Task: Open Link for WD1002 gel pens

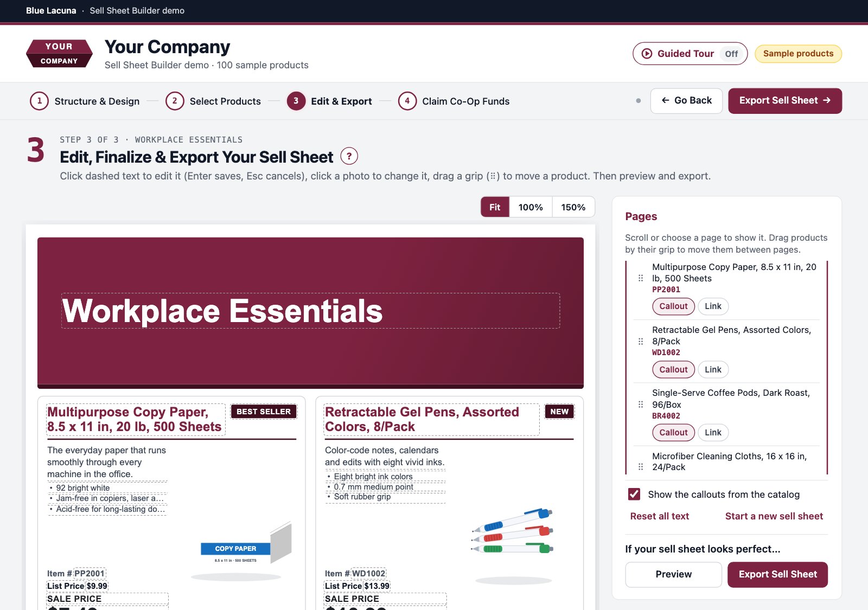Action: tap(713, 370)
